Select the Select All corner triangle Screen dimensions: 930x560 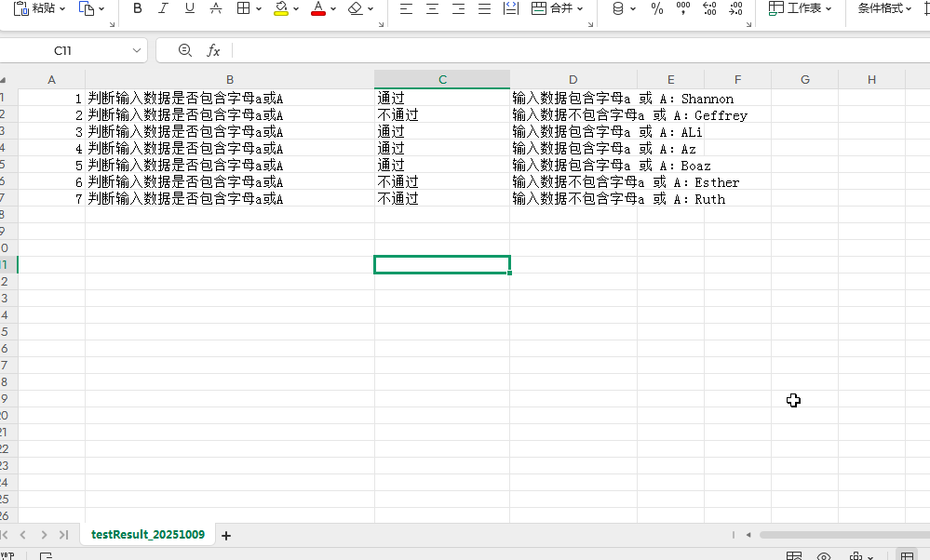point(3,80)
